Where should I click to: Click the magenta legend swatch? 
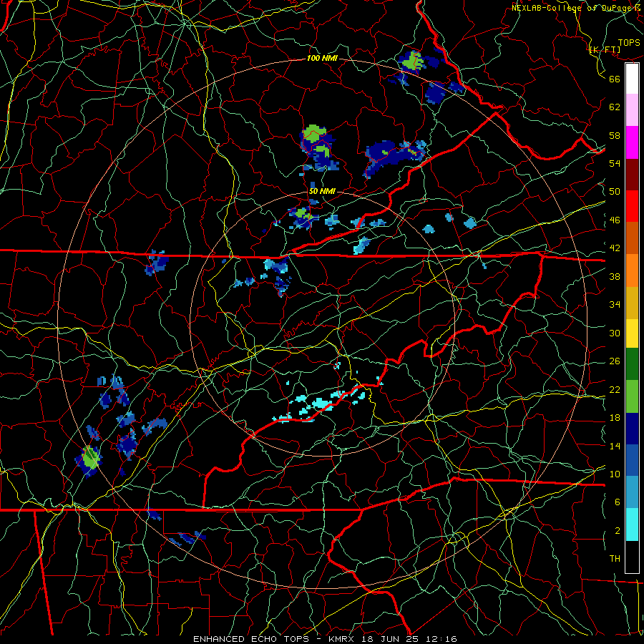click(632, 142)
